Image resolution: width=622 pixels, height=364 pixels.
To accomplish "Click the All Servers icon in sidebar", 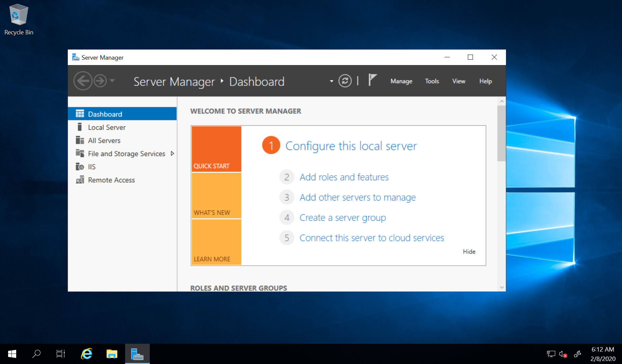I will point(80,140).
